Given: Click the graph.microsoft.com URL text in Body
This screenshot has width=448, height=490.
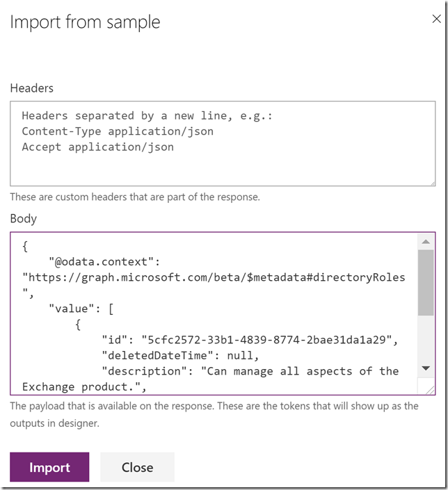Looking at the screenshot, I should (x=214, y=277).
